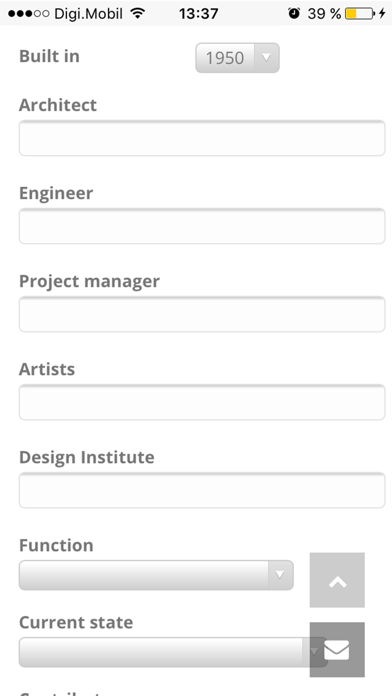Click the Built in dropdown arrow
The height and width of the screenshot is (696, 392).
266,58
